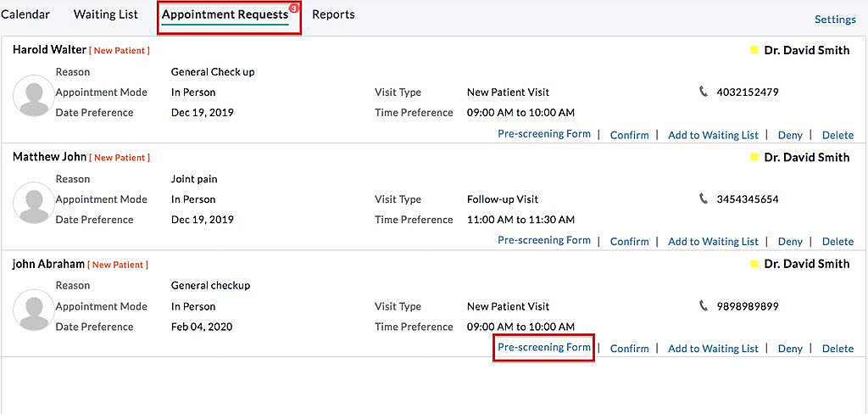Open Harold Walter's Pre-screening Form

[x=543, y=134]
